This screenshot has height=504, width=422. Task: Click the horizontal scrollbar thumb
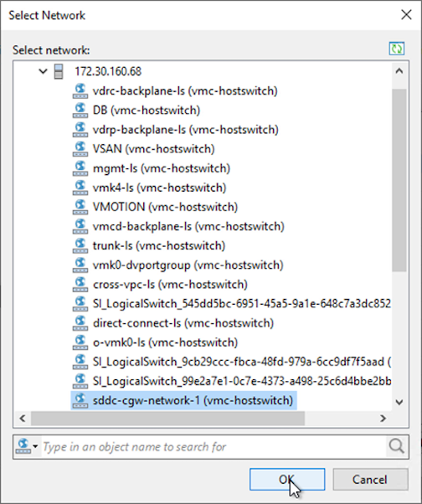tap(167, 419)
